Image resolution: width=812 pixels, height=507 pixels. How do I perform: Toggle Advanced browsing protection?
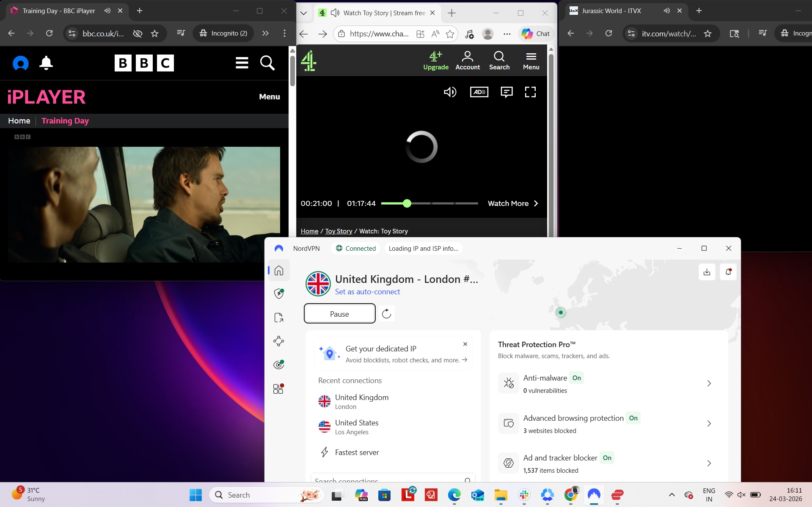[x=633, y=418]
